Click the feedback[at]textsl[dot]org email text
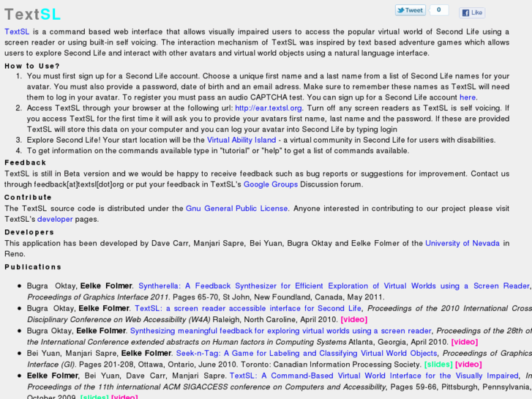This screenshot has height=399, width=532. (79, 184)
